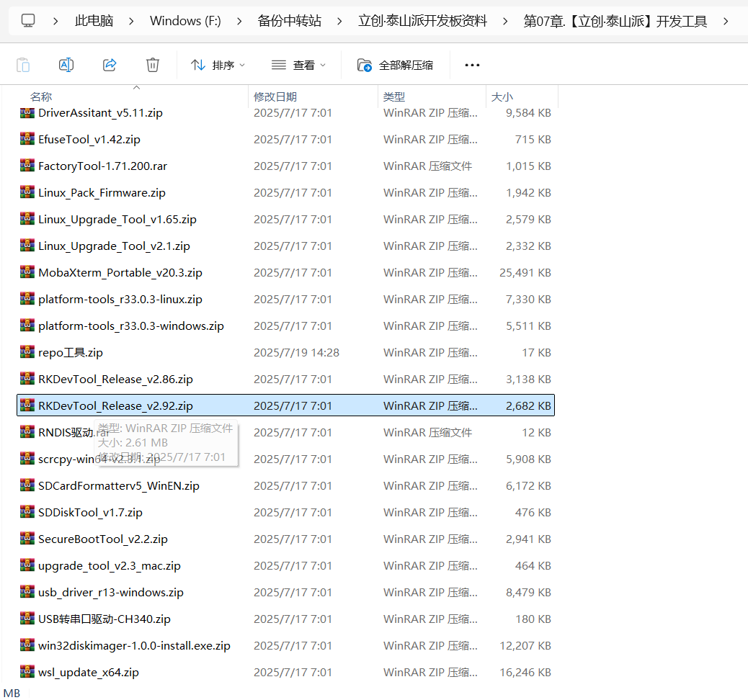Screen dimensions: 748x700
Task: Click the scrcpy-win64 archive icon
Action: 27,459
